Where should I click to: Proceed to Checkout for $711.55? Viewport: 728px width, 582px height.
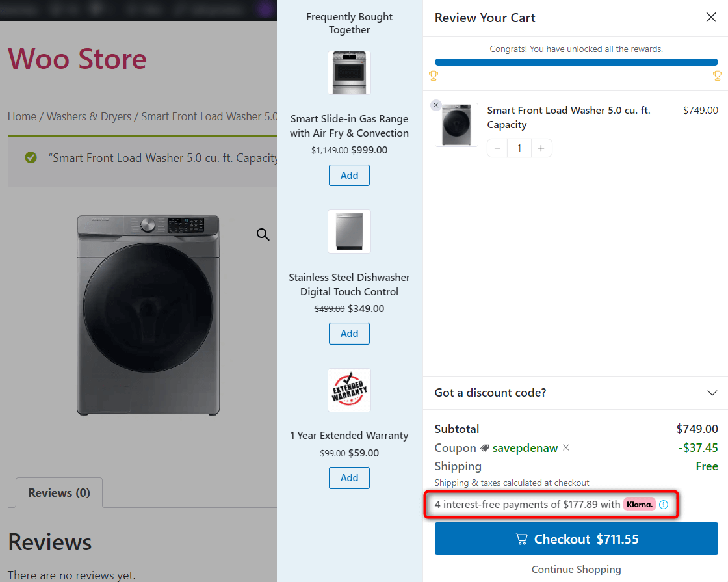[x=576, y=539]
